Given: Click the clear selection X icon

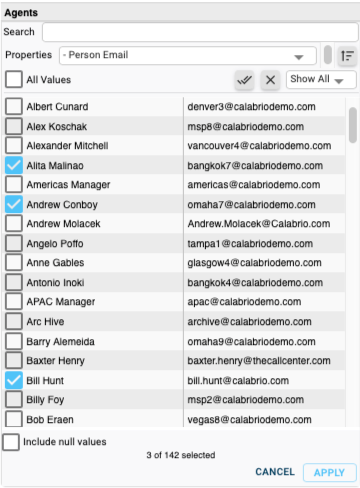Looking at the screenshot, I should click(x=270, y=80).
